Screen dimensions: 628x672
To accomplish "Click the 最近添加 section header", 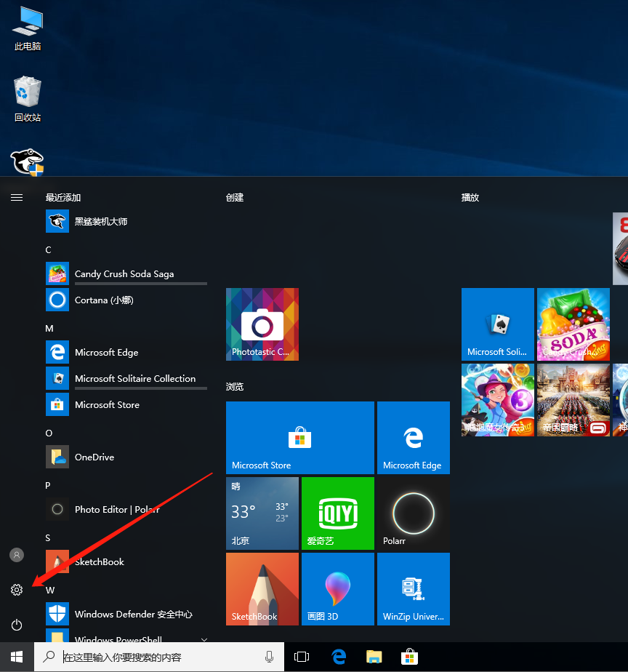I will click(x=63, y=198).
